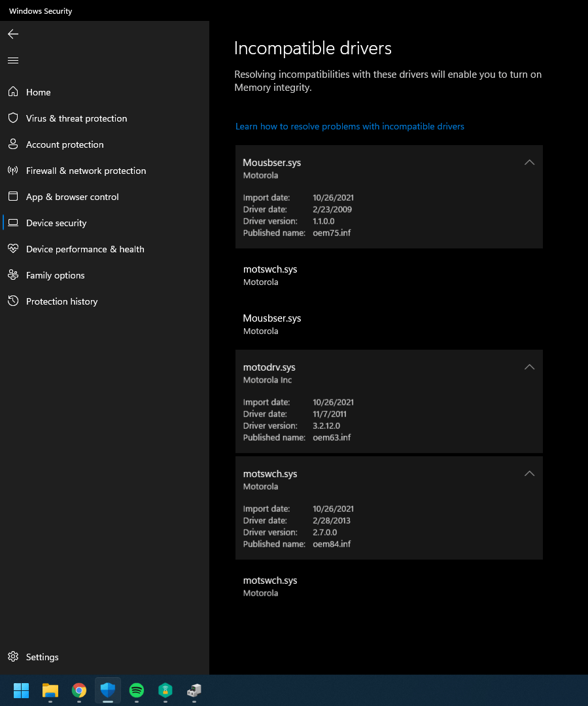Screen dimensions: 588x706
Task: Click the Settings gear icon
Action: [x=13, y=656]
